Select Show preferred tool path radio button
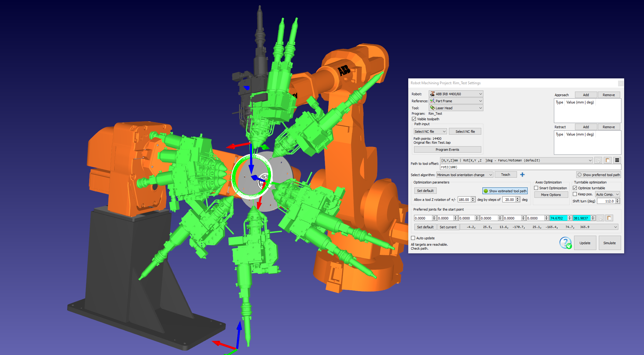This screenshot has width=644, height=355. pyautogui.click(x=579, y=175)
